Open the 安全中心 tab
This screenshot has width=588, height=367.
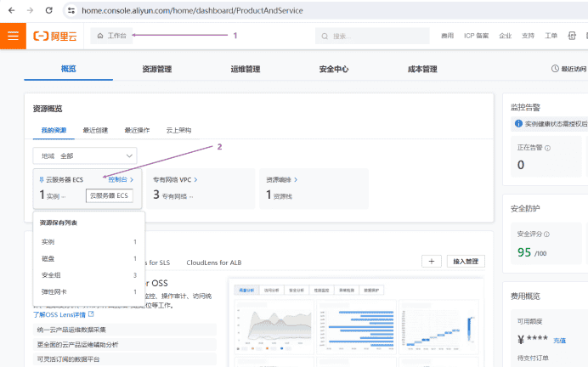(x=333, y=69)
